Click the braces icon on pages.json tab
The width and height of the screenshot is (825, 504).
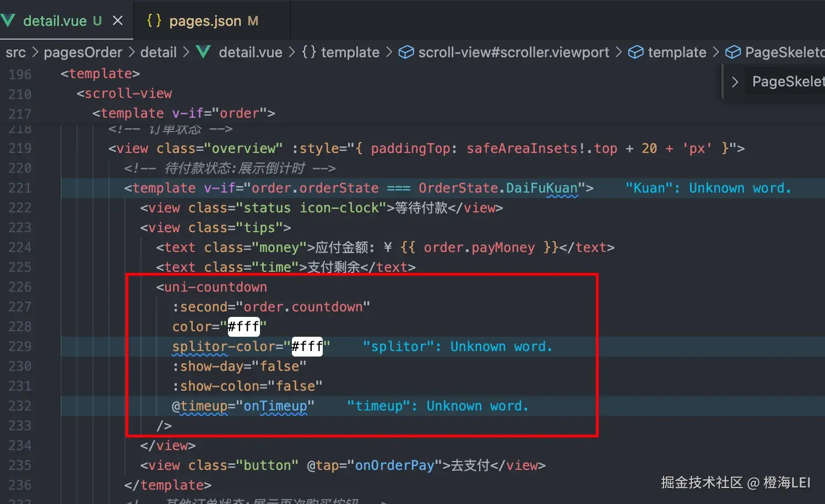(x=154, y=21)
